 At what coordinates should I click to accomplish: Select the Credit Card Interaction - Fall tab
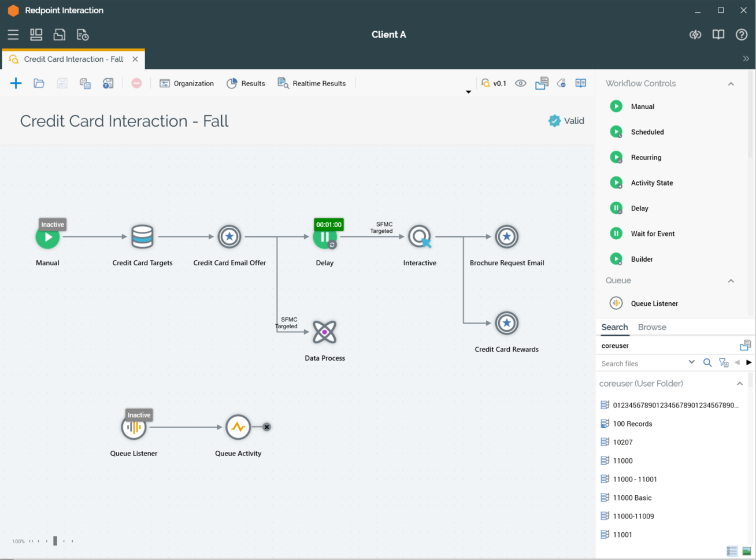point(73,59)
